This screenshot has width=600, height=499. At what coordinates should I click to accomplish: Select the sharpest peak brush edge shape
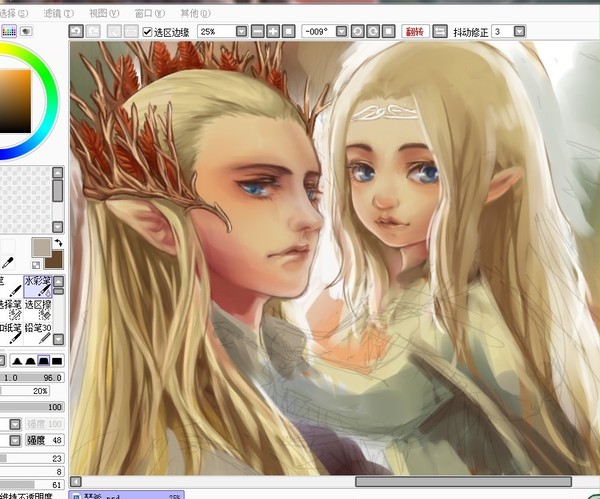point(16,360)
